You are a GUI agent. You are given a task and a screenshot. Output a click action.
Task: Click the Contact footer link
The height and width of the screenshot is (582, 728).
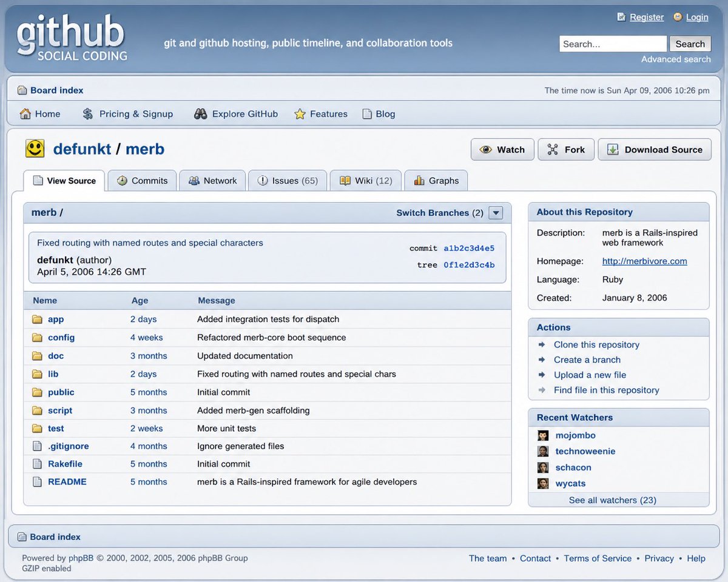[x=536, y=558]
